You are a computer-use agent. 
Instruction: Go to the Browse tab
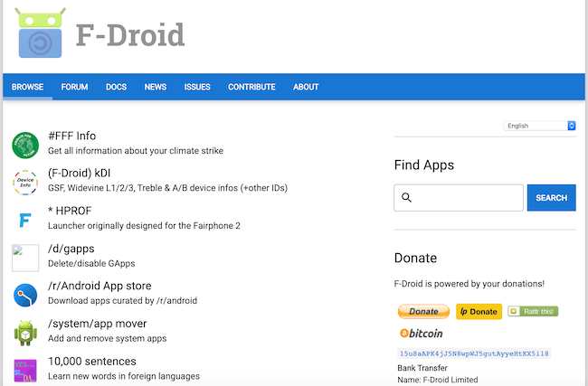[x=27, y=87]
